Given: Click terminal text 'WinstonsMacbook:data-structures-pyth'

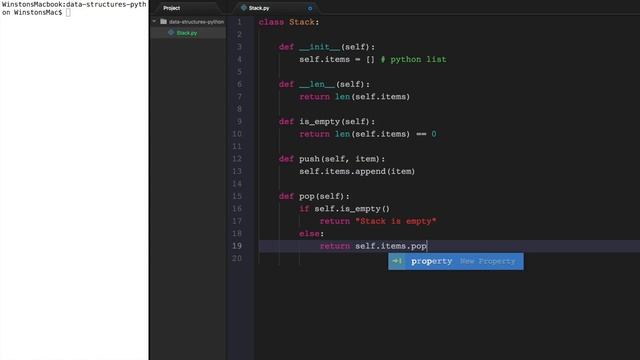Looking at the screenshot, I should 74,4.
